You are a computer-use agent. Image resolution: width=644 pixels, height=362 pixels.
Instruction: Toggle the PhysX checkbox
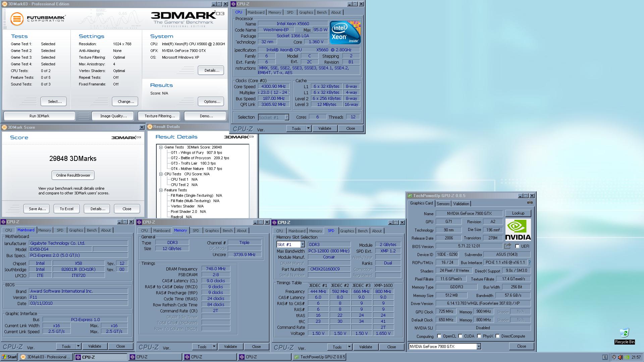click(x=479, y=336)
